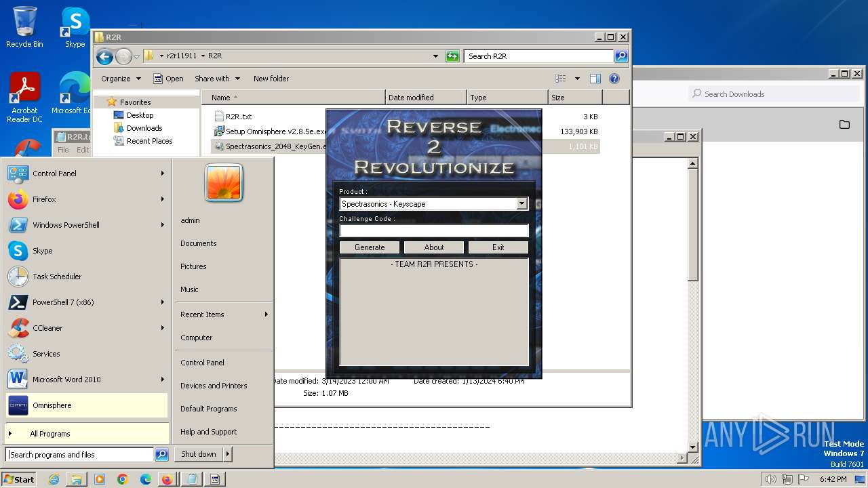Expand Firefox jump list arrow
The width and height of the screenshot is (868, 488).
(x=163, y=199)
